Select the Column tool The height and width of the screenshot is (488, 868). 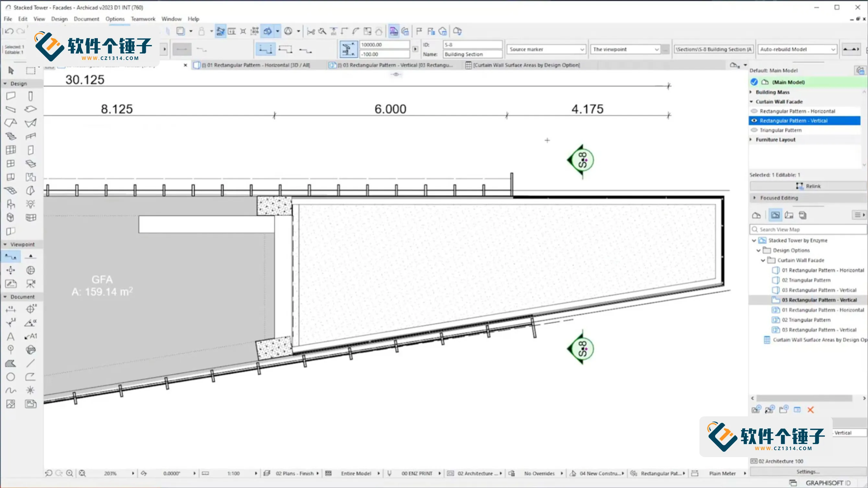click(x=30, y=96)
